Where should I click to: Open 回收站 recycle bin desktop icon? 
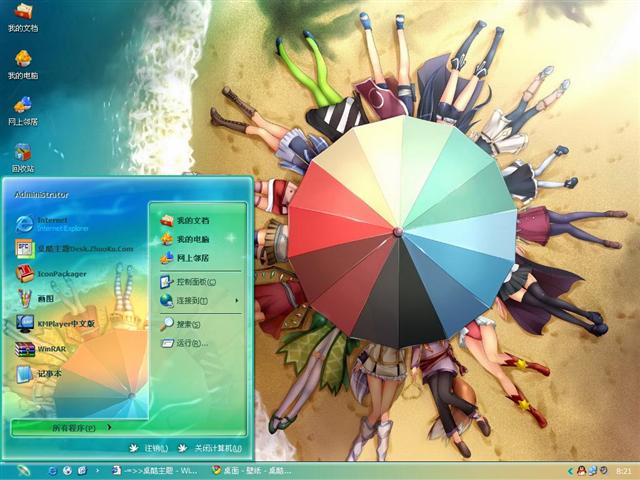pyautogui.click(x=23, y=158)
